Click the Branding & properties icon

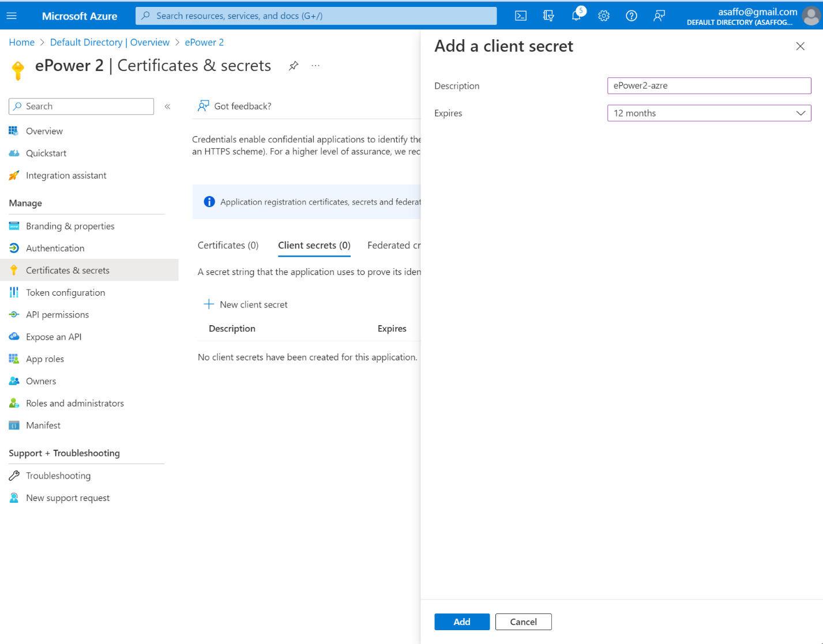click(14, 226)
